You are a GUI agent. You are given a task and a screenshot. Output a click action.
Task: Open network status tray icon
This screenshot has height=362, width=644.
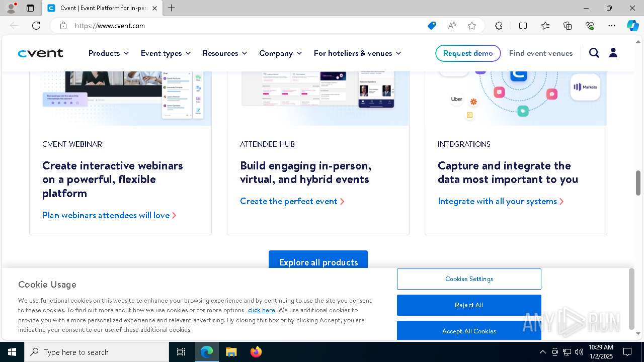[567, 352]
